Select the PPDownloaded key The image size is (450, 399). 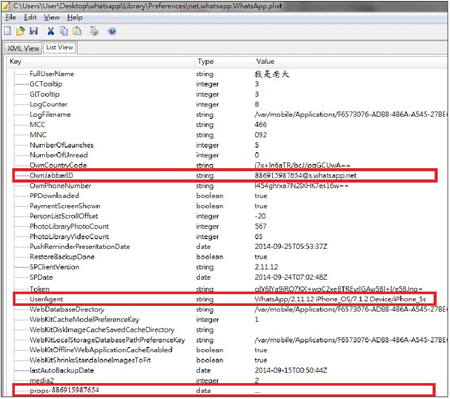(x=54, y=196)
